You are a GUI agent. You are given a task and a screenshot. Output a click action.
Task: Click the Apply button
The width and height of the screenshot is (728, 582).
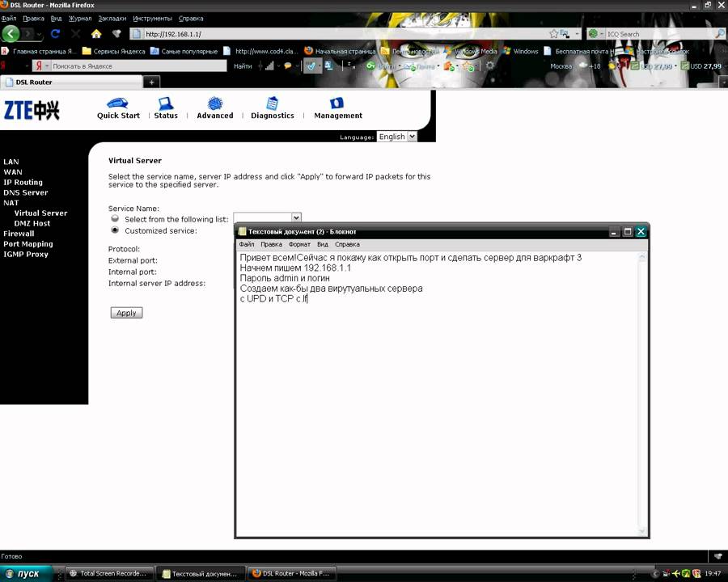(x=126, y=313)
